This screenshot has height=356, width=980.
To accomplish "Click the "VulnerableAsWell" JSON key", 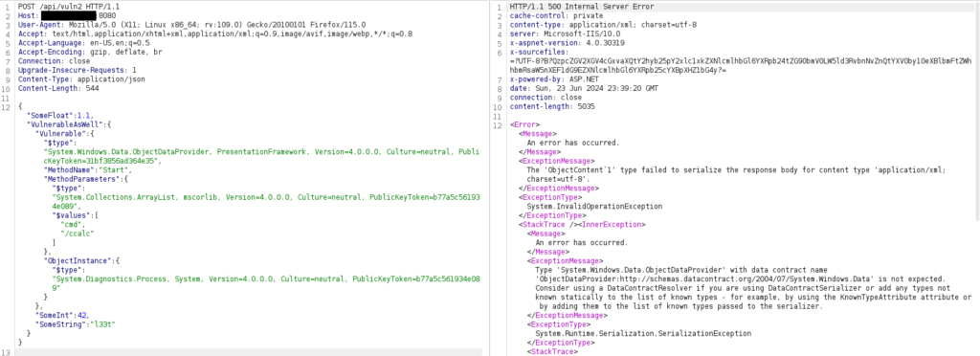I will pos(63,125).
